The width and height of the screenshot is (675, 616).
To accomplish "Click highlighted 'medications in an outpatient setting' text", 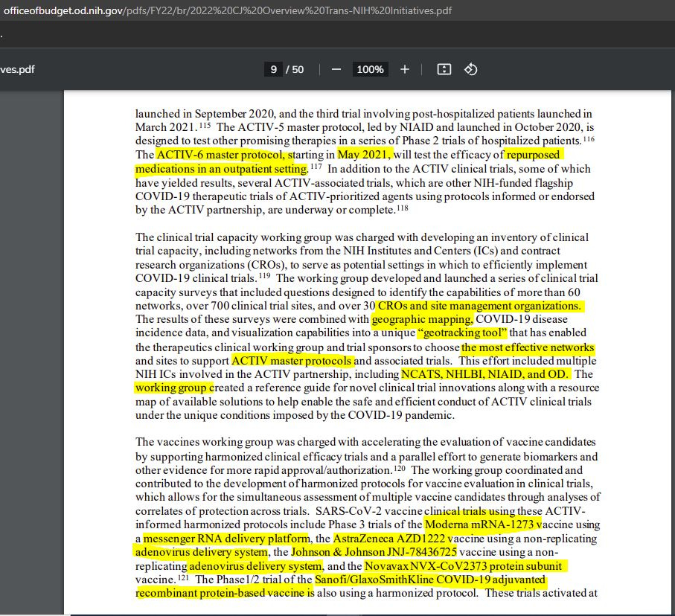I will 221,169.
